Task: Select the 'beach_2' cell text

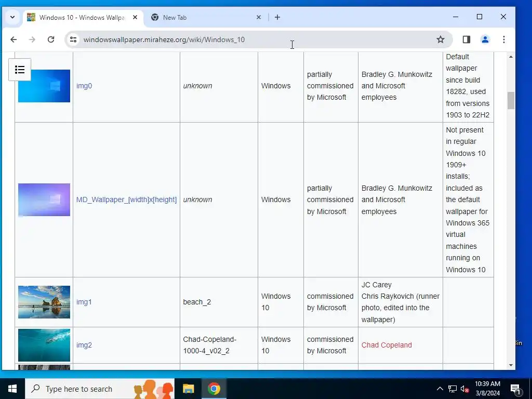Action: 197,302
